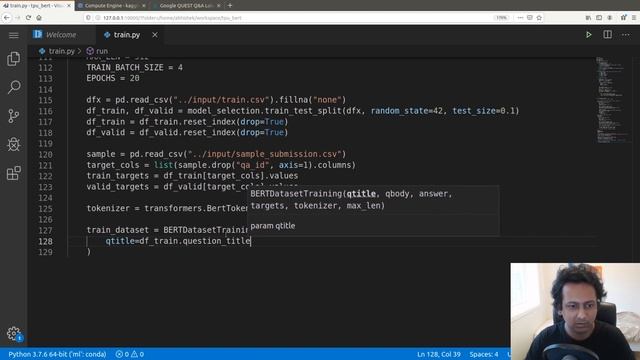Select Python 3.7.6 interpreter in status bar
The width and height of the screenshot is (640, 360).
57,354
